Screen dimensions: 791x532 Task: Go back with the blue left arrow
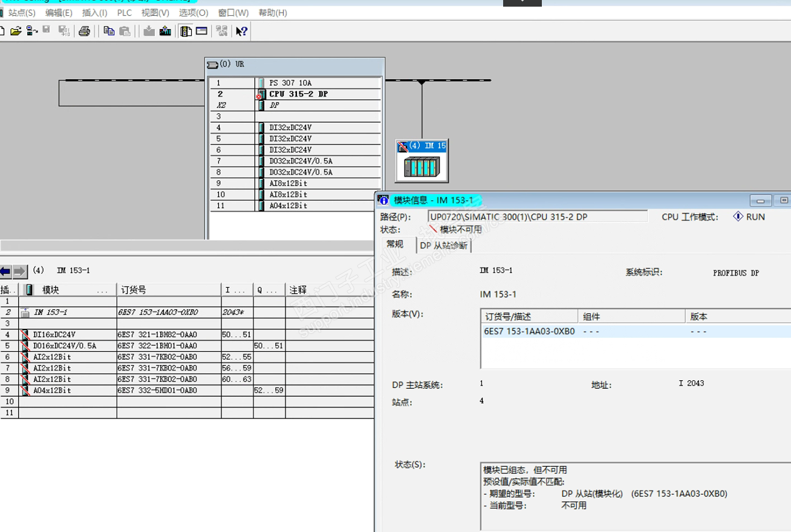click(x=5, y=271)
